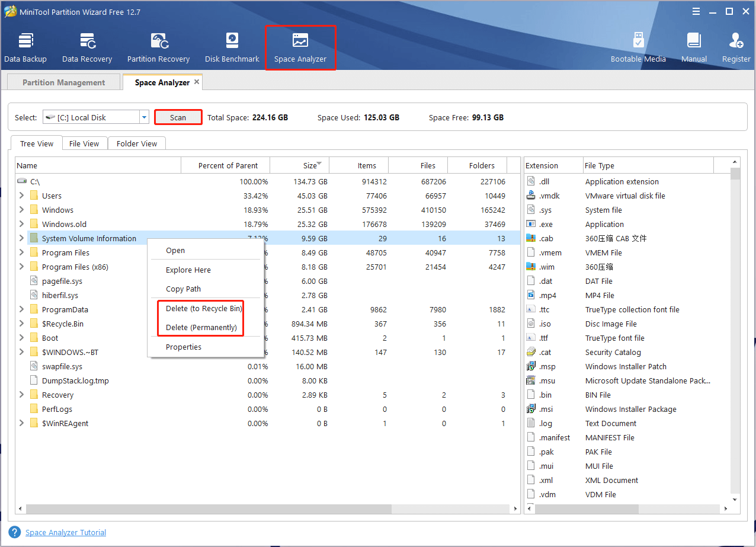Viewport: 756px width, 547px height.
Task: Expand the Users folder
Action: pyautogui.click(x=21, y=196)
